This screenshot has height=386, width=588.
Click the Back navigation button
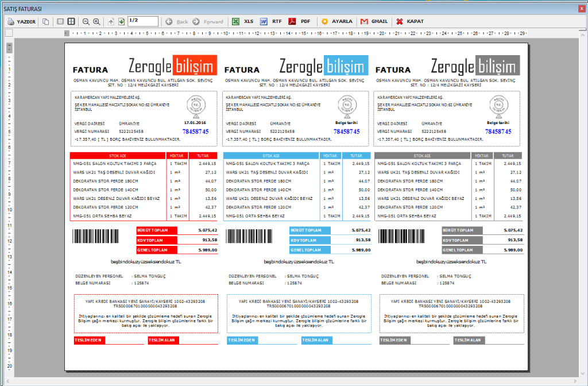click(x=177, y=21)
